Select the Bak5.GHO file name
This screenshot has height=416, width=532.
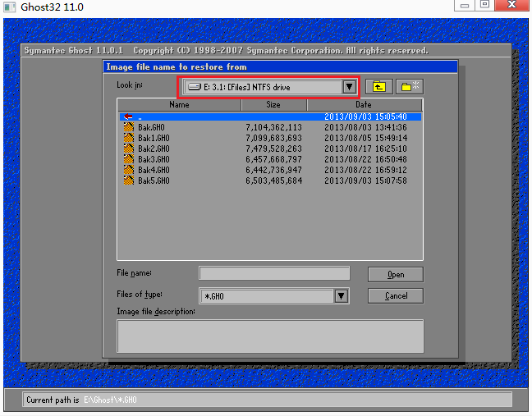(x=154, y=181)
